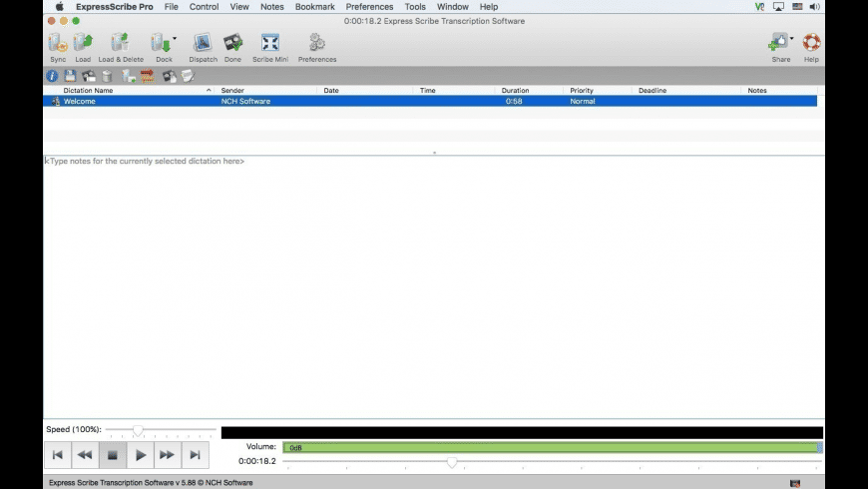
Task: Click the Fast Forward button
Action: point(168,455)
